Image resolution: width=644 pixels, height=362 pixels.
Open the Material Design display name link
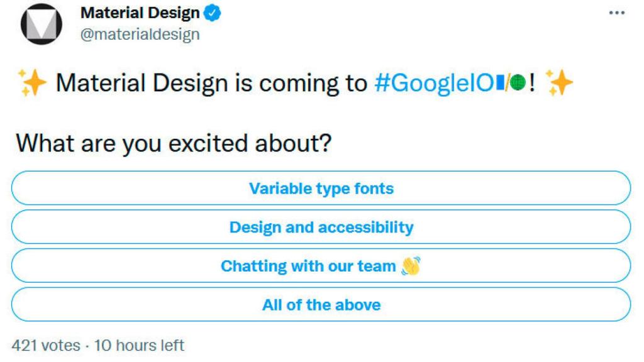(140, 13)
